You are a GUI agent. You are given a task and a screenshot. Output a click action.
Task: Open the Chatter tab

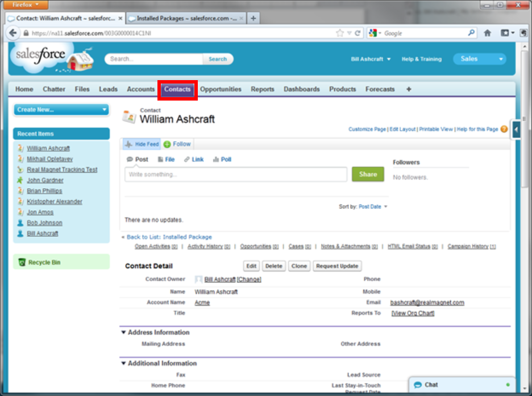coord(54,89)
